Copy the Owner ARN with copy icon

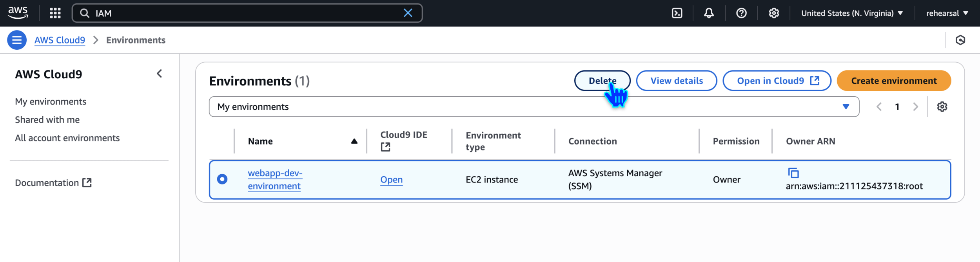click(793, 173)
